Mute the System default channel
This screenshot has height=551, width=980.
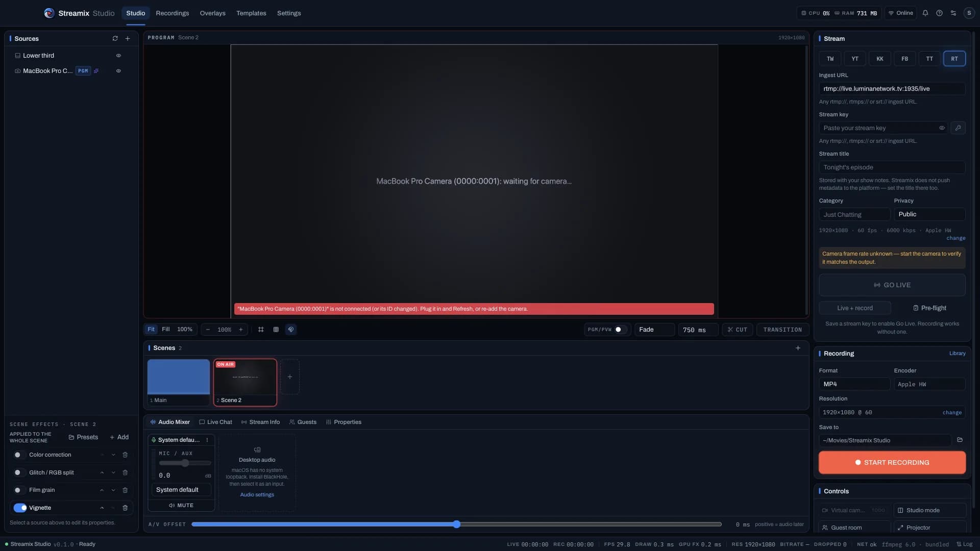tap(181, 506)
